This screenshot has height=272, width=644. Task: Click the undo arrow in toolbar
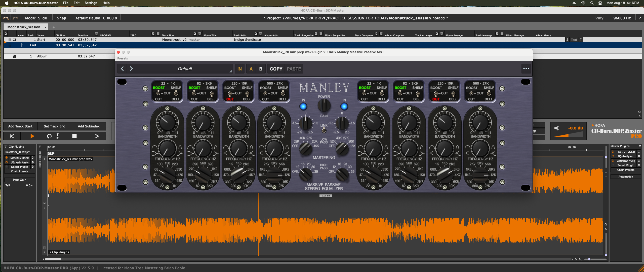click(x=6, y=18)
